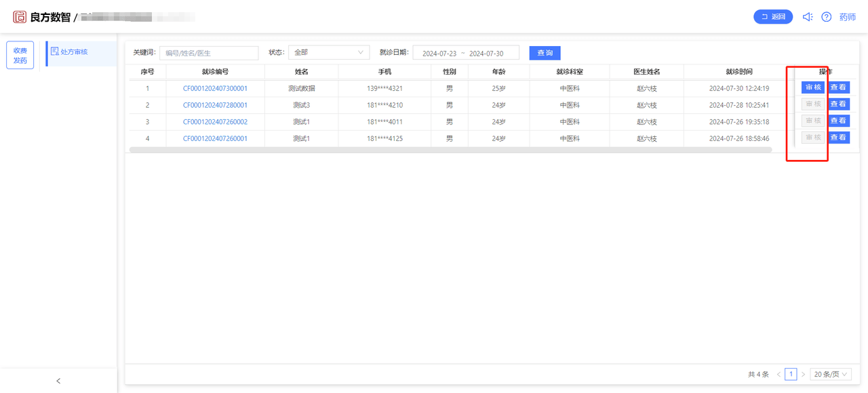Viewport: 868px width, 393px height.
Task: Open visit link CF0001202407280001
Action: pyautogui.click(x=215, y=105)
